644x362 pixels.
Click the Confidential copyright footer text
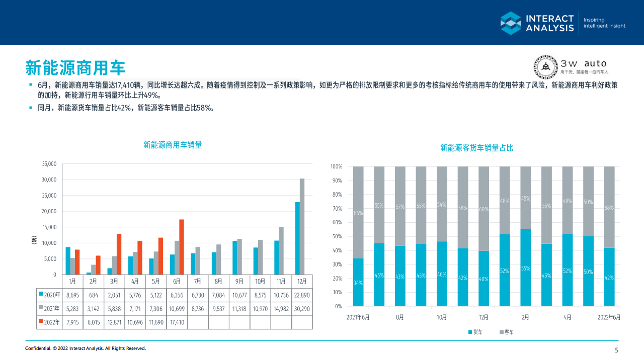point(86,348)
